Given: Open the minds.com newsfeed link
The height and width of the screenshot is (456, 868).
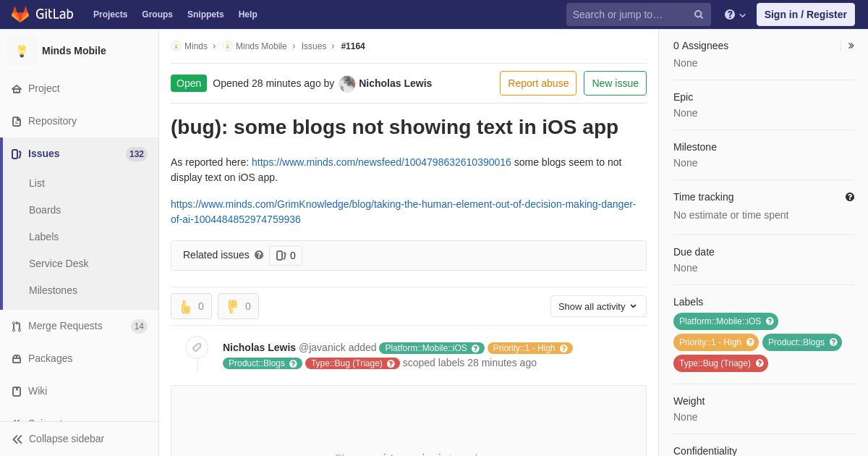Looking at the screenshot, I should [x=381, y=162].
